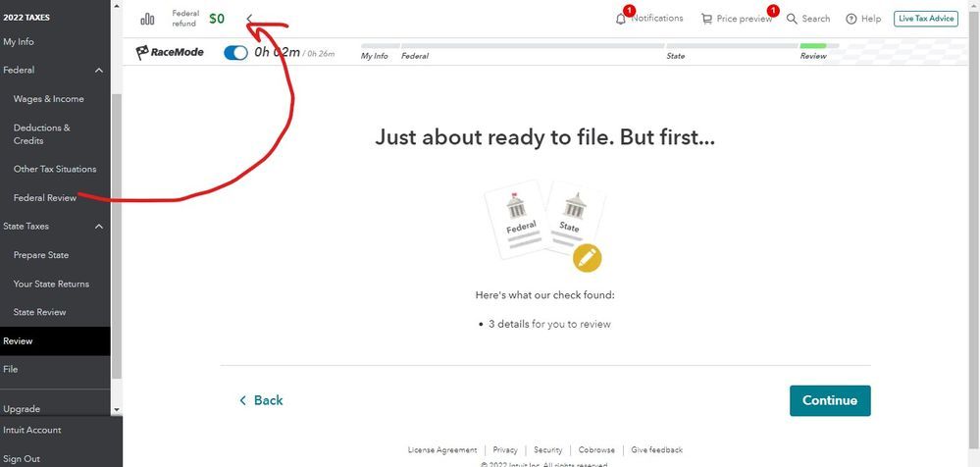Select Federal Review in the sidebar
Screen dimensions: 980x467
(x=44, y=198)
